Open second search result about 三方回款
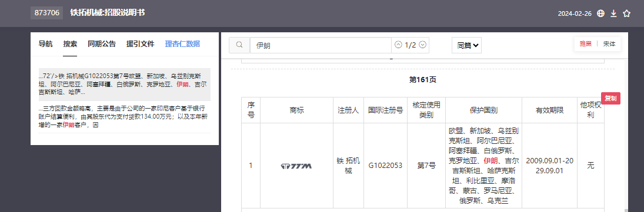644x212 pixels. tap(125, 117)
